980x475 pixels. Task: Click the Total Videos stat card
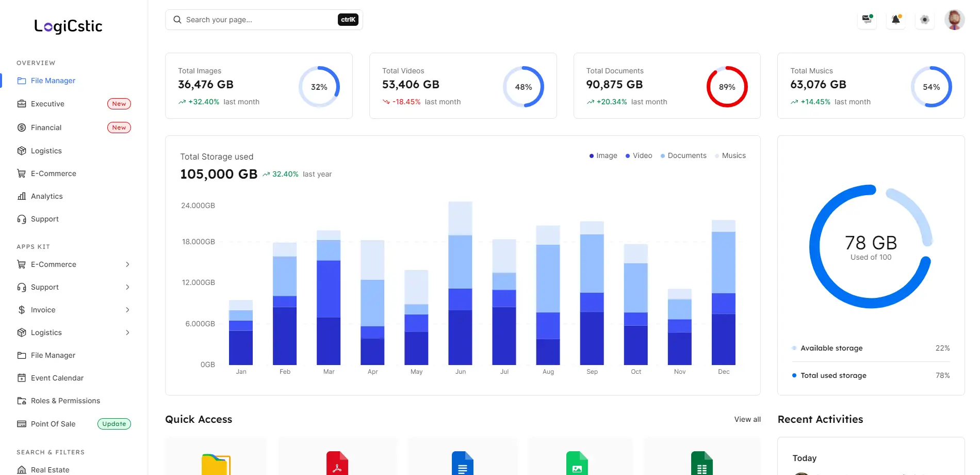click(x=463, y=86)
